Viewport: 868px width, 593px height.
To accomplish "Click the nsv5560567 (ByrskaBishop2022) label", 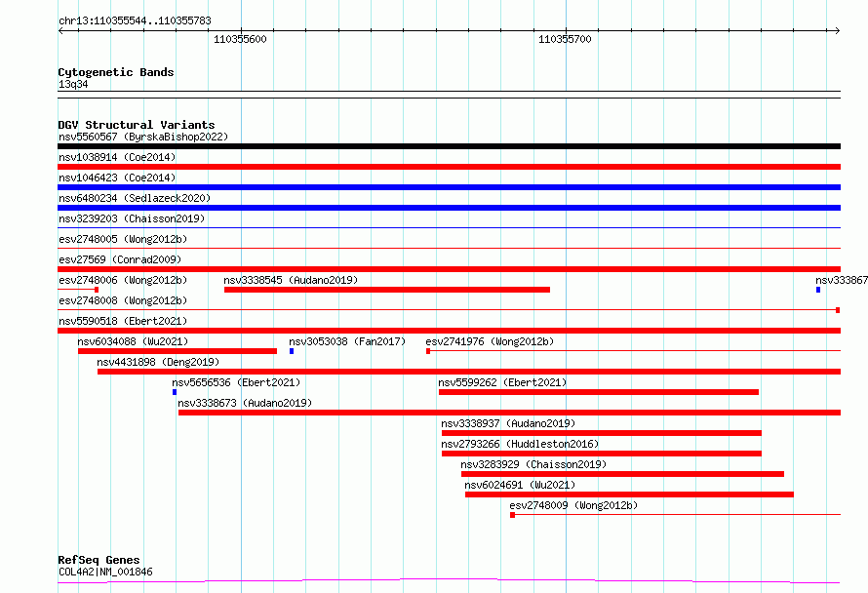I will [x=143, y=137].
